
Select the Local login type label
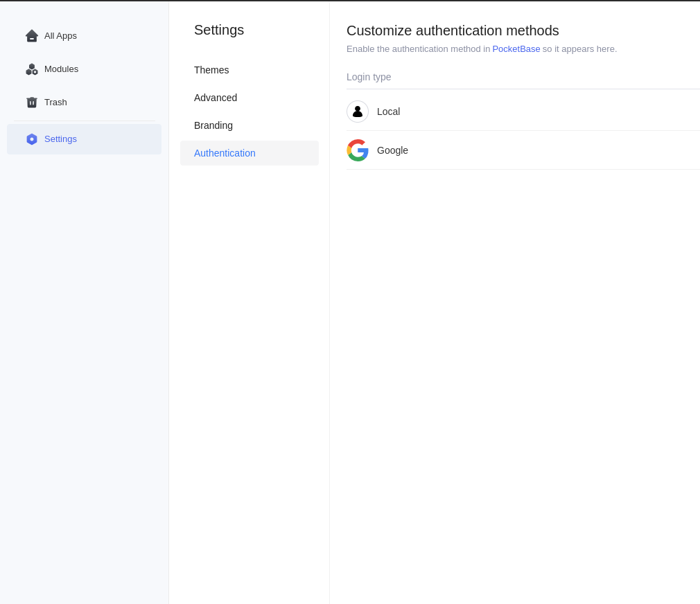(388, 112)
